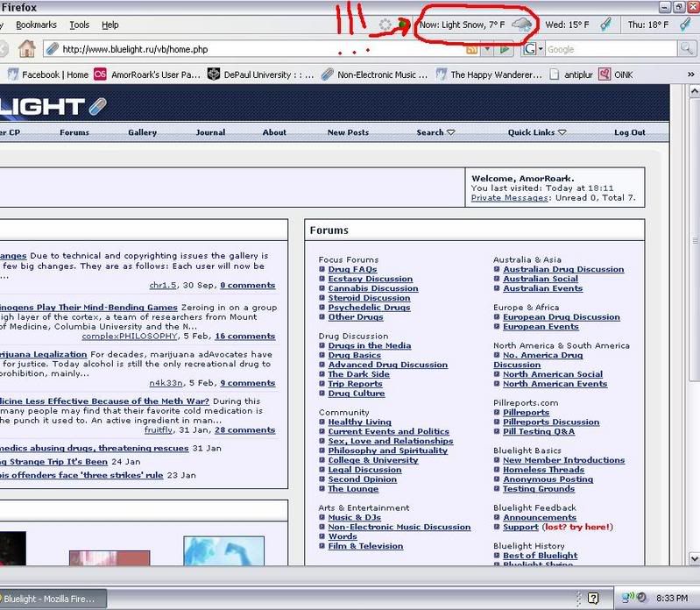
Task: Click the Bluelight pill logo icon
Action: [98, 106]
